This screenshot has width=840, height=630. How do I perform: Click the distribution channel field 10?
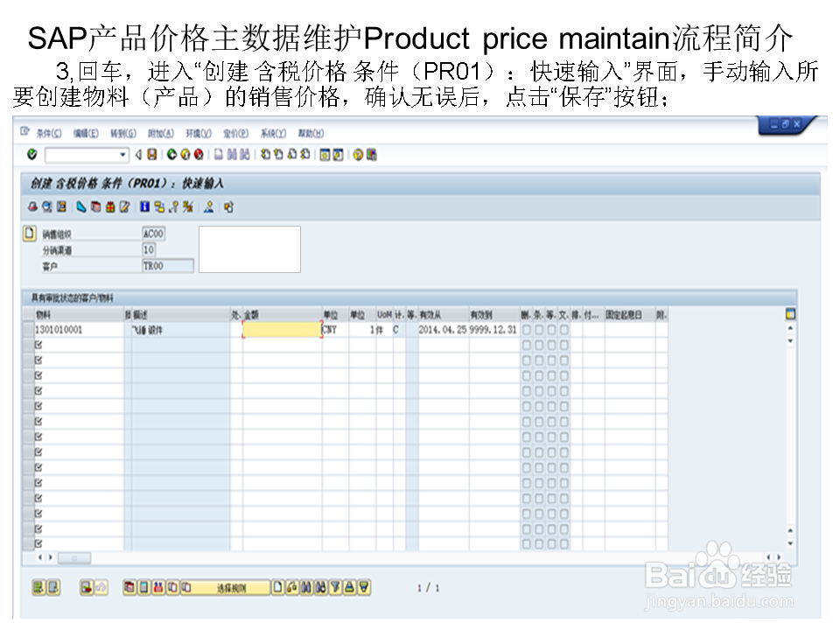(x=149, y=249)
